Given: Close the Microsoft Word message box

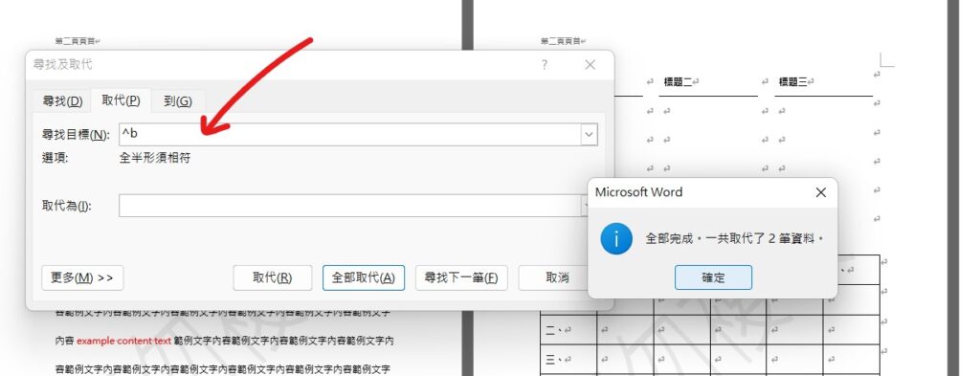Looking at the screenshot, I should pos(820,192).
